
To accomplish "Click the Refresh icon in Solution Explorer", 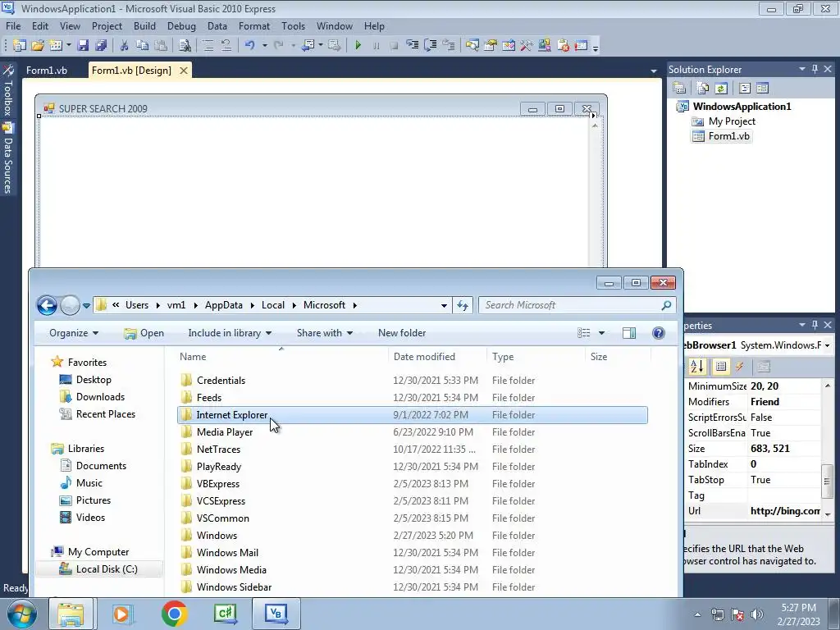I will [721, 88].
